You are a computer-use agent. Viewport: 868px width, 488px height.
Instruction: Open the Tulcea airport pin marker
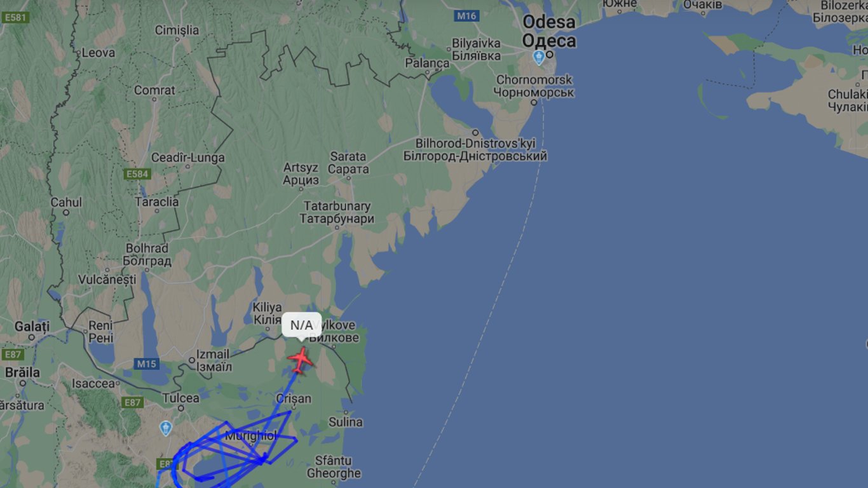(166, 428)
